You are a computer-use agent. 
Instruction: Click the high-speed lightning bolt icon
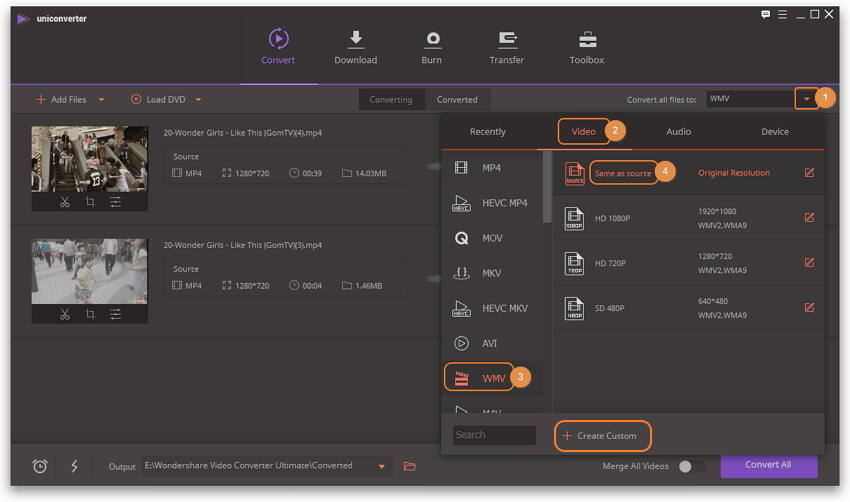(x=74, y=466)
